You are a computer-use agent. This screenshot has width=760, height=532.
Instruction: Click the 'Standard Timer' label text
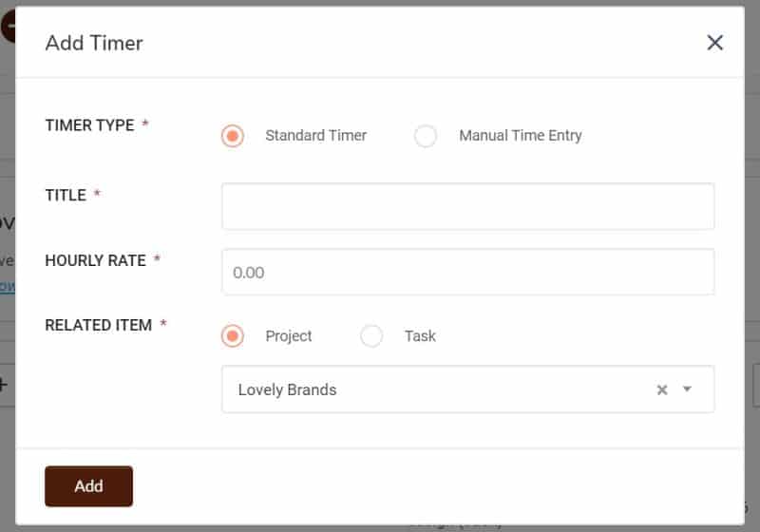click(x=316, y=136)
